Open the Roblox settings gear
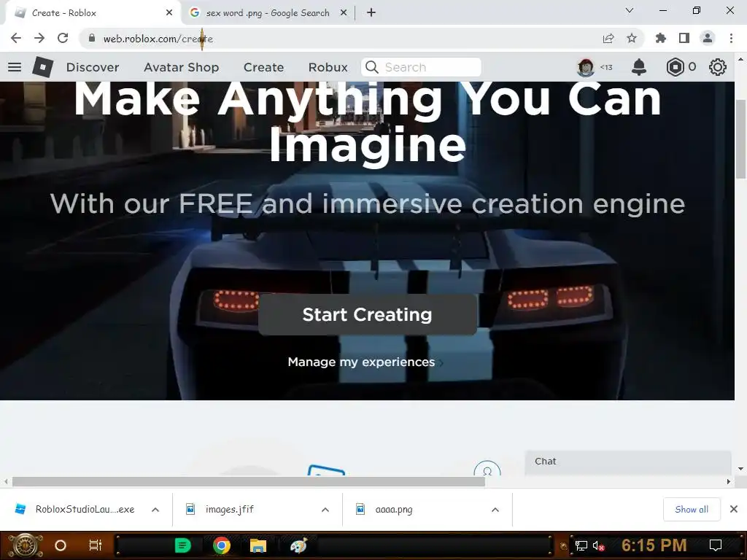This screenshot has height=560, width=747. point(718,67)
